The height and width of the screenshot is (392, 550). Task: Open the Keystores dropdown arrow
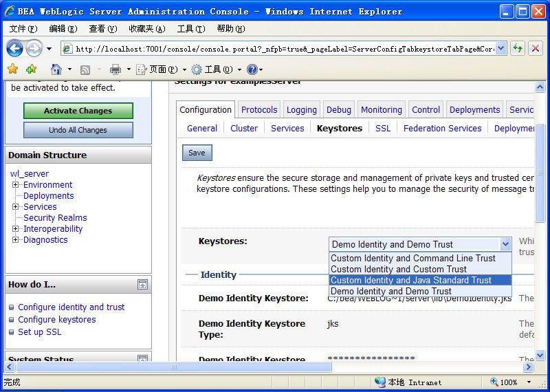(505, 244)
